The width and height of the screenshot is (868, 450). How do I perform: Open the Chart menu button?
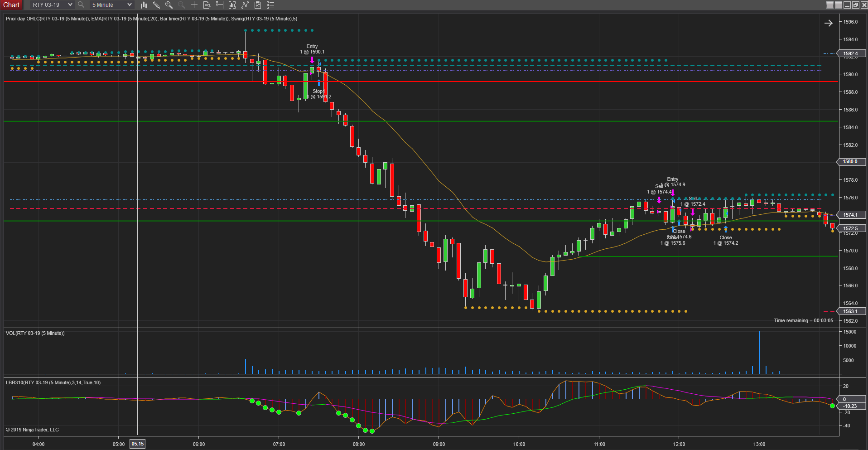[11, 5]
